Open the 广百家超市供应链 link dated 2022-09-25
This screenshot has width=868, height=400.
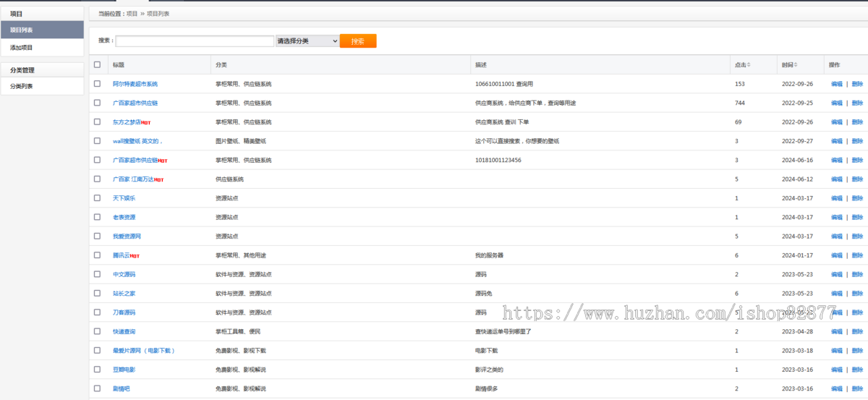135,103
